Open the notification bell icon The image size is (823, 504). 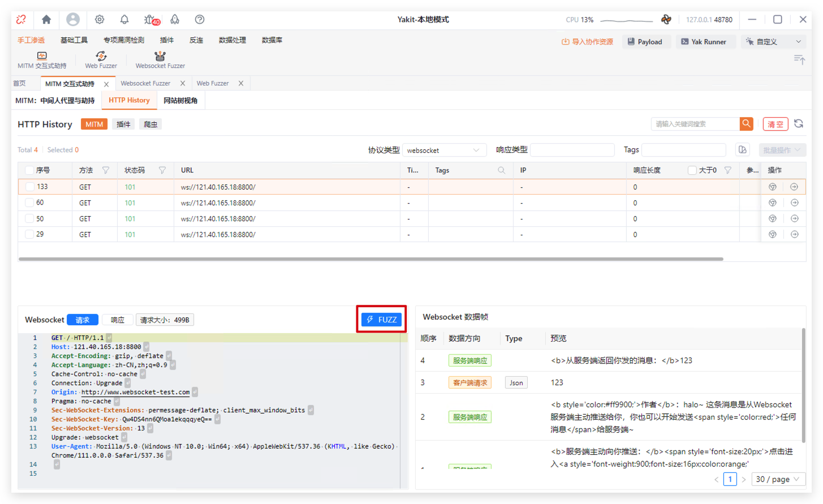coord(124,19)
